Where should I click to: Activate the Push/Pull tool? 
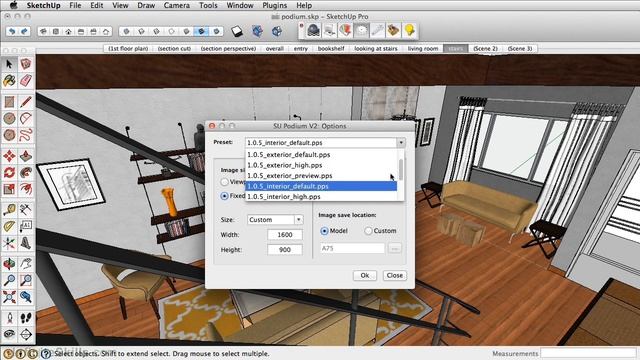pyautogui.click(x=26, y=156)
